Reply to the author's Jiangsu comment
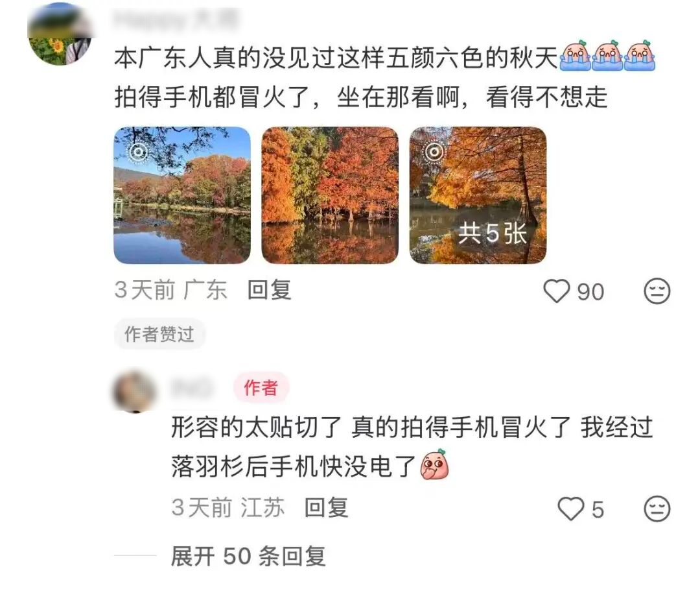 pyautogui.click(x=326, y=508)
